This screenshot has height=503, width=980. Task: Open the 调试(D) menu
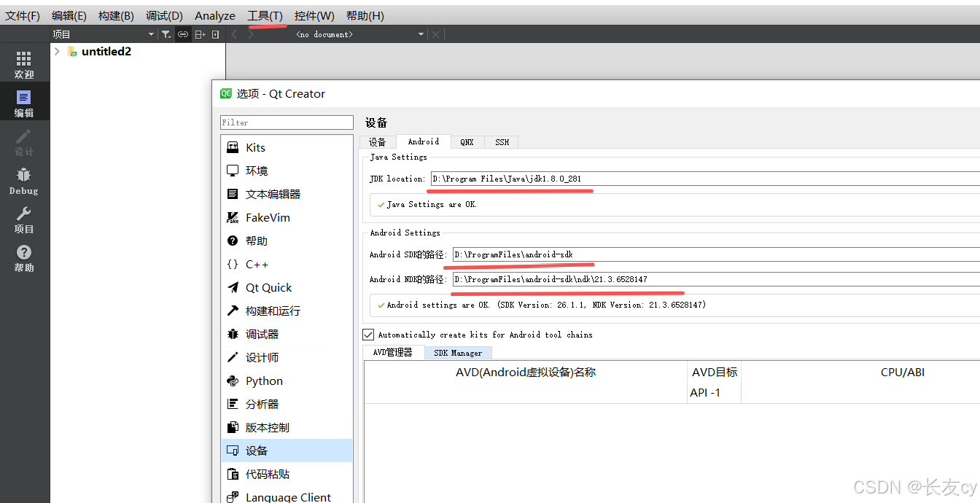tap(164, 15)
